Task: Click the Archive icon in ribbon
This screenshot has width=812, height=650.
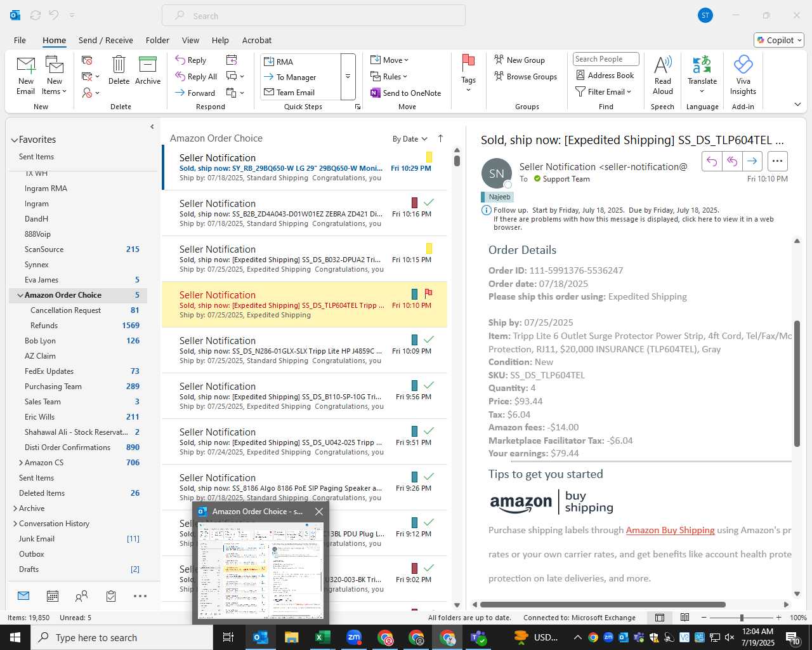Action: 148,65
